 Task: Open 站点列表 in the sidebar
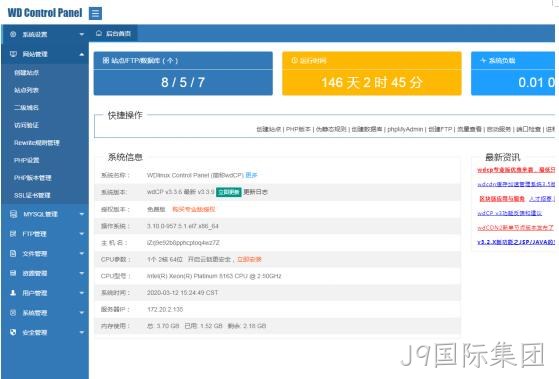[x=26, y=90]
